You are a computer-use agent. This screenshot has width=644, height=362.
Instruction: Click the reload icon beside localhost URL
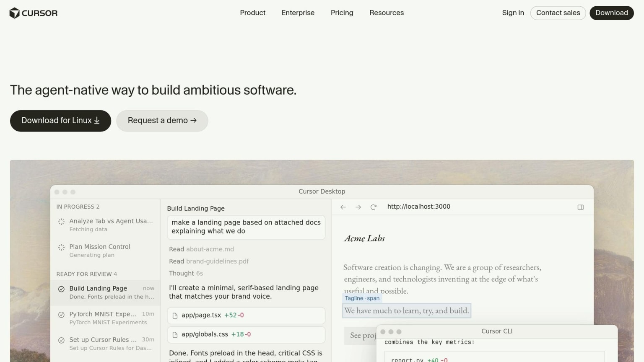[x=373, y=207]
